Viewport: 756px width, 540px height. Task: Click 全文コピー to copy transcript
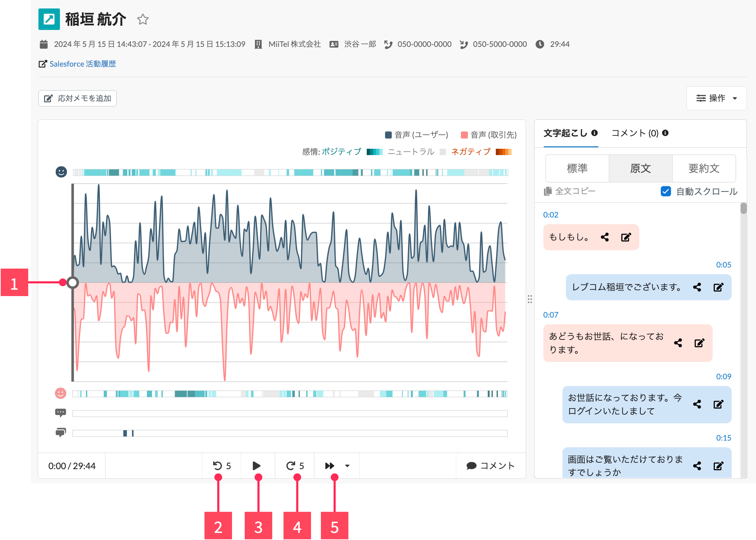(x=570, y=191)
